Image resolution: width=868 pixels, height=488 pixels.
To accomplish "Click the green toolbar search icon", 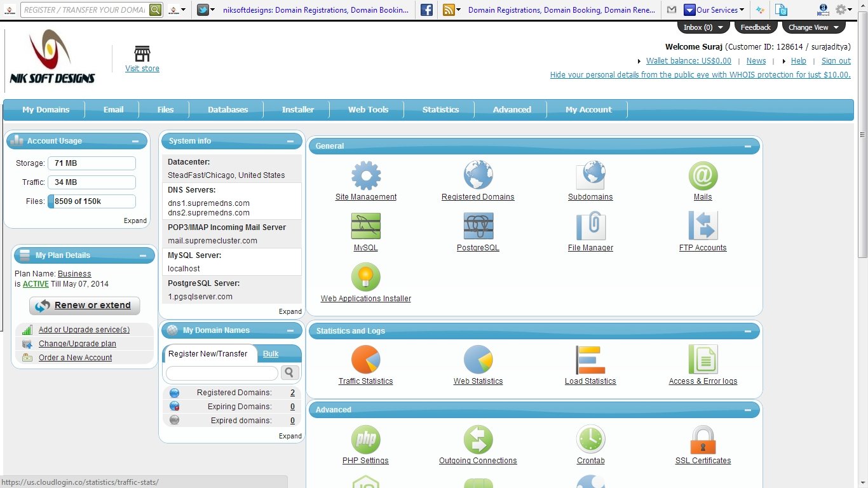I will 155,10.
